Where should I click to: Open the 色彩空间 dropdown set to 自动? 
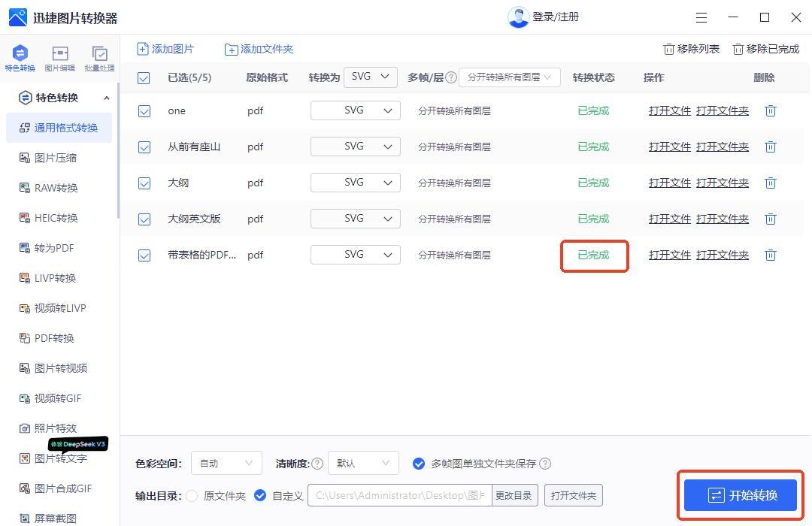(226, 464)
